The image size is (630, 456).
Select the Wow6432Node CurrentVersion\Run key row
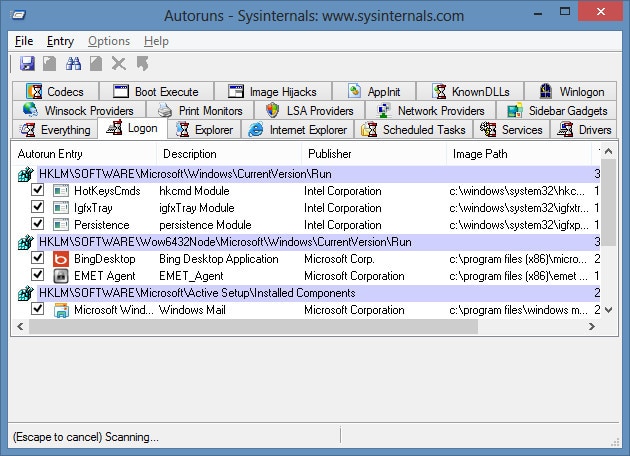click(309, 242)
